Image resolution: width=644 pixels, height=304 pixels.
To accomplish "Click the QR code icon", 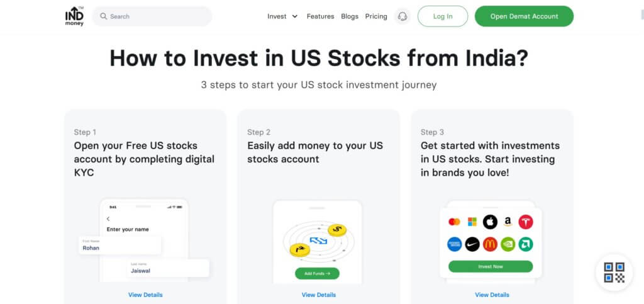I will pyautogui.click(x=614, y=273).
